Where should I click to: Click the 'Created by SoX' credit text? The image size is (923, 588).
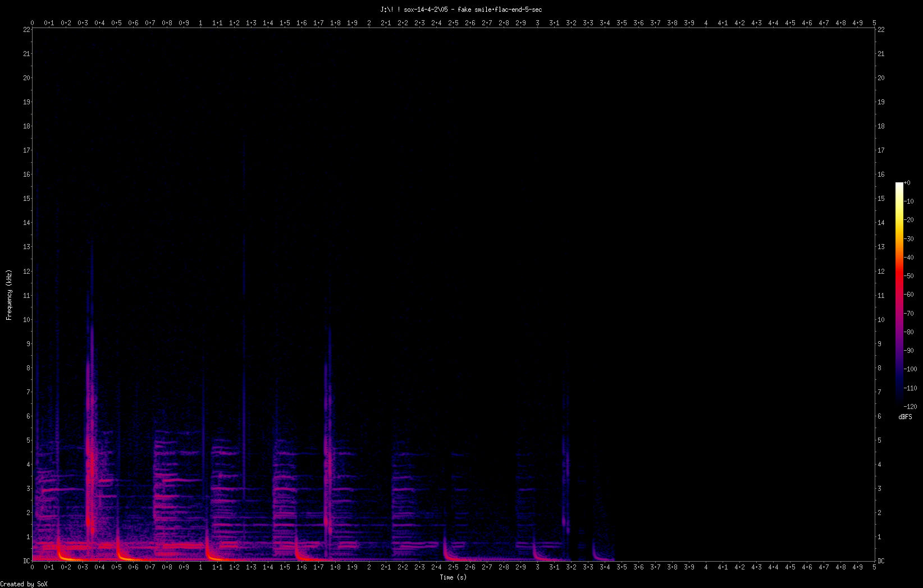coord(24,584)
